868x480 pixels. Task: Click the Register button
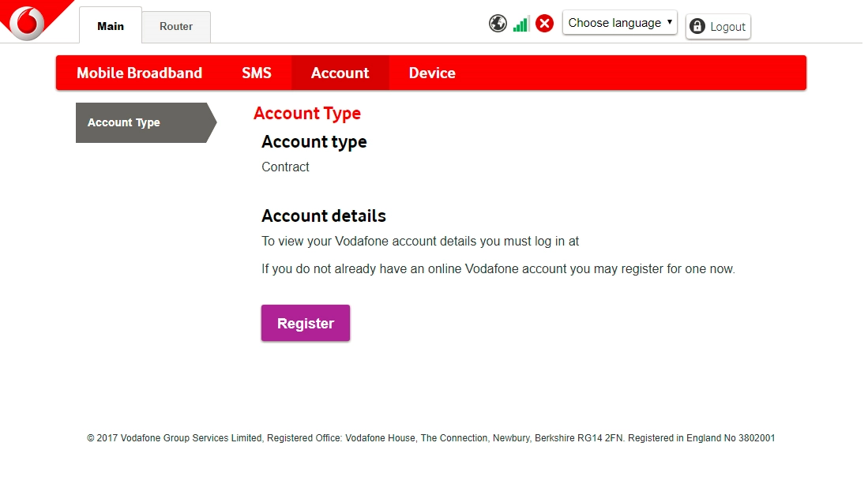(x=305, y=323)
